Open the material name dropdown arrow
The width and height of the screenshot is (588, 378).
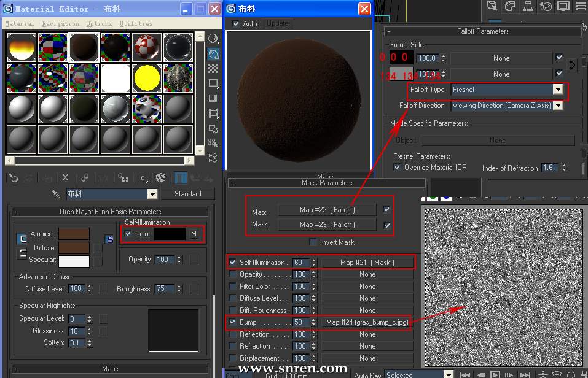coord(152,194)
